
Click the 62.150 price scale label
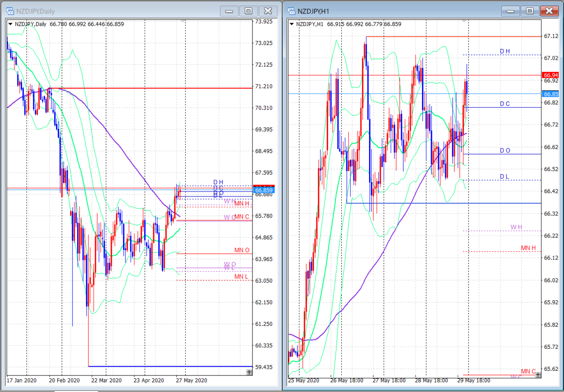(264, 302)
